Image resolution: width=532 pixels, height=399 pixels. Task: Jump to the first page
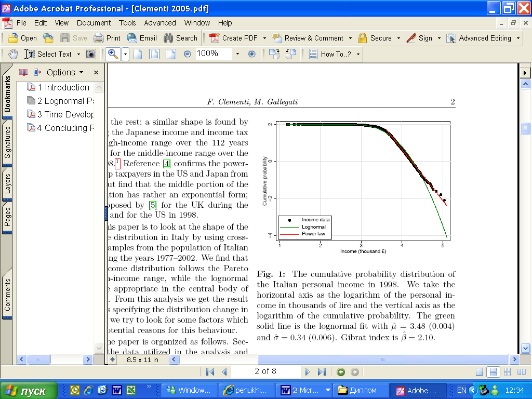click(x=210, y=372)
